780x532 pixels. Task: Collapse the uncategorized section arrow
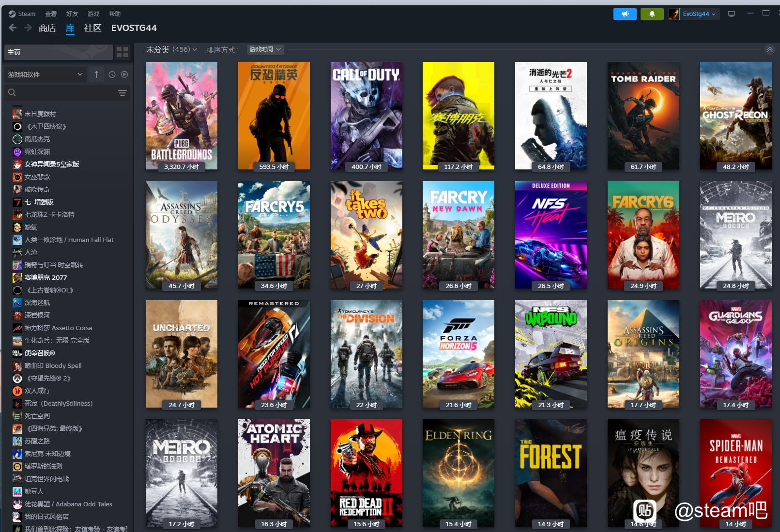tap(769, 50)
